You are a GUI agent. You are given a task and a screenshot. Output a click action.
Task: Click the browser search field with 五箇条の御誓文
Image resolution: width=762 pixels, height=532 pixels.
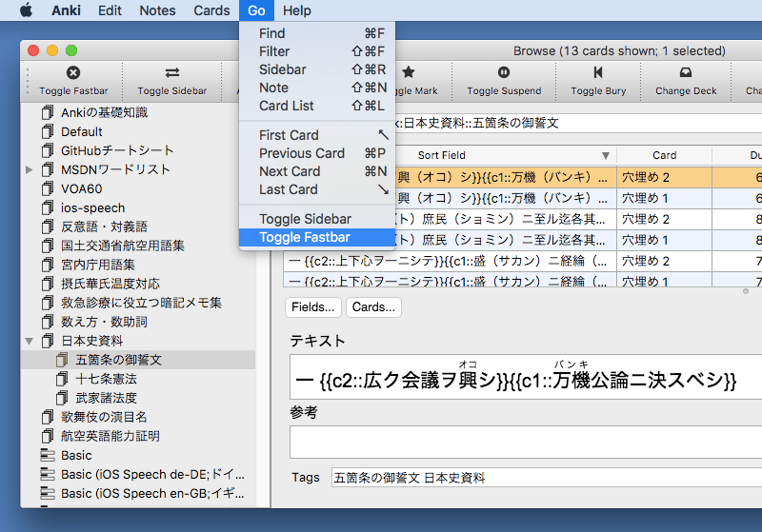578,124
